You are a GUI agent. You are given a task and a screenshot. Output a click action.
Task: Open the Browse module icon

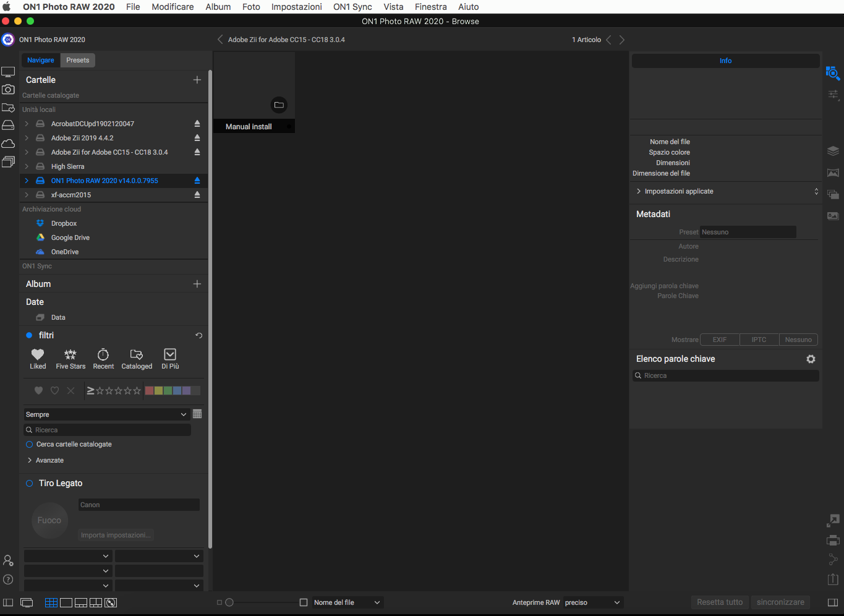[833, 73]
